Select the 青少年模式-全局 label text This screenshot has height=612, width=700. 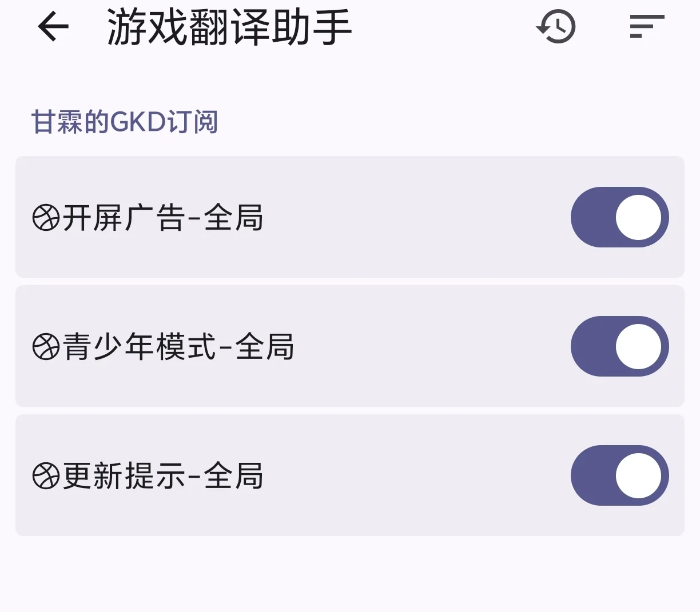[x=178, y=347]
